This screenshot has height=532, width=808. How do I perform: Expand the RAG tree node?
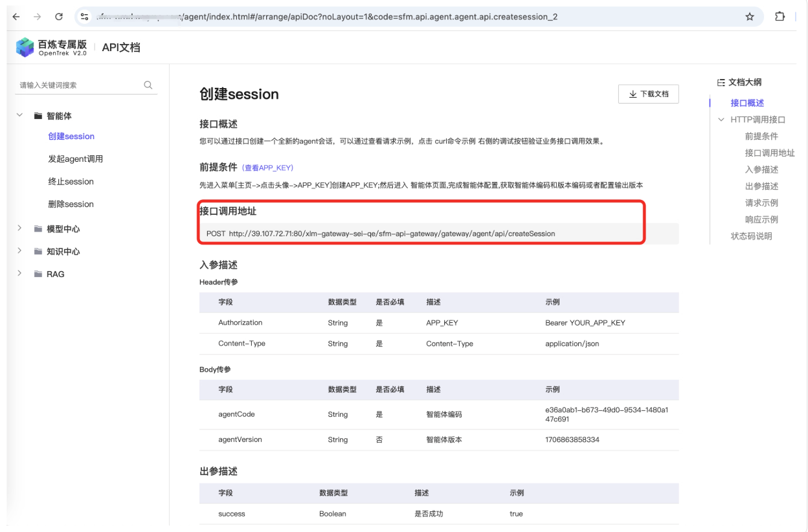click(19, 273)
